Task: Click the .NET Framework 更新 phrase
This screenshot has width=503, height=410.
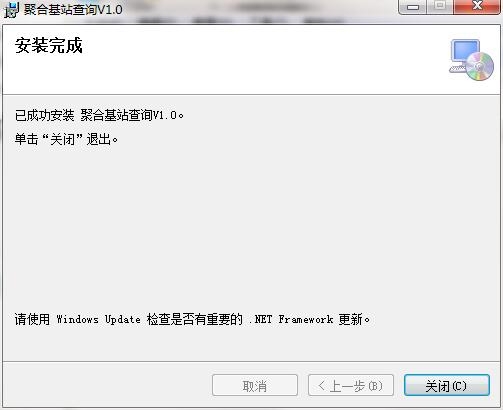Action: tap(309, 319)
